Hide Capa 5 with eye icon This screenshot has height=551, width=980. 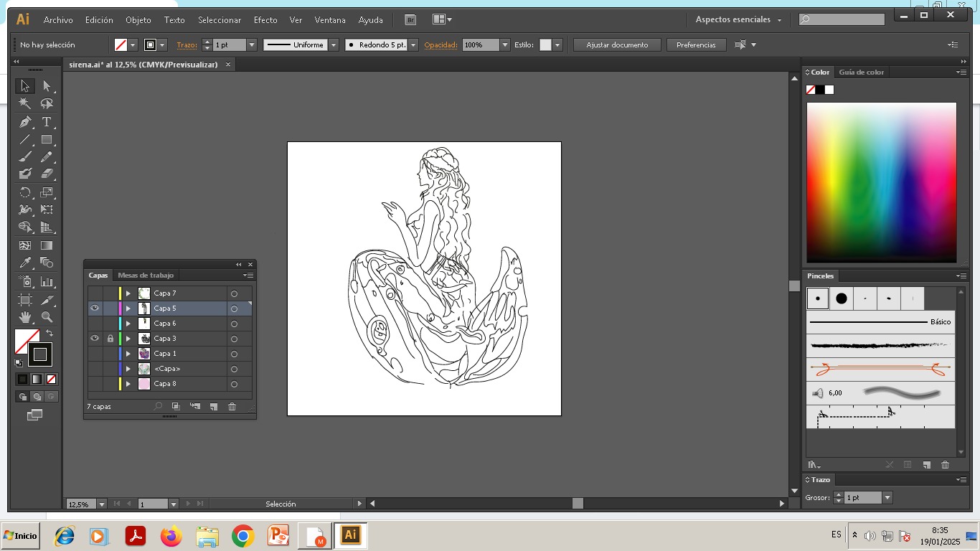point(95,309)
